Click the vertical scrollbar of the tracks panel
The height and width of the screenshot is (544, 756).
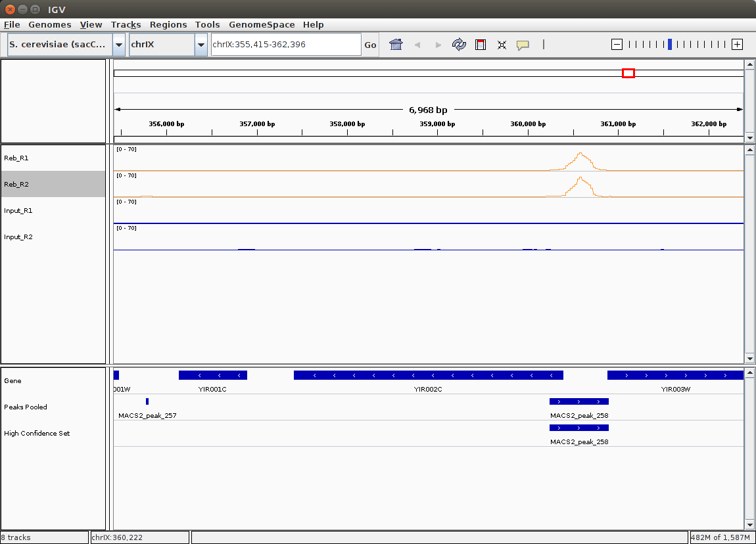pyautogui.click(x=749, y=253)
